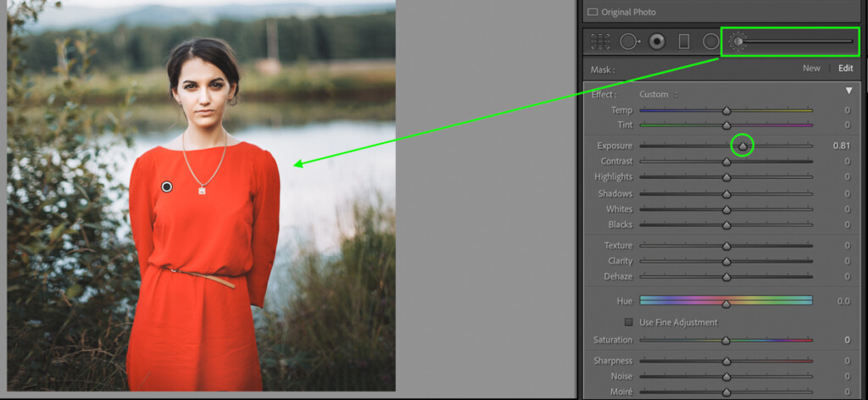The height and width of the screenshot is (400, 868).
Task: Click the Highlights label
Action: tap(614, 177)
